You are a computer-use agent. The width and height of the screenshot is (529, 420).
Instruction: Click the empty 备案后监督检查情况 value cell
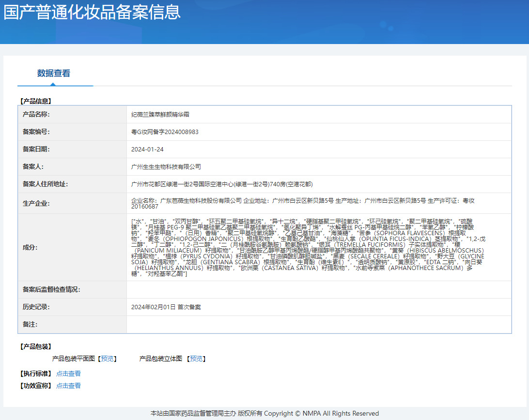[319, 290]
